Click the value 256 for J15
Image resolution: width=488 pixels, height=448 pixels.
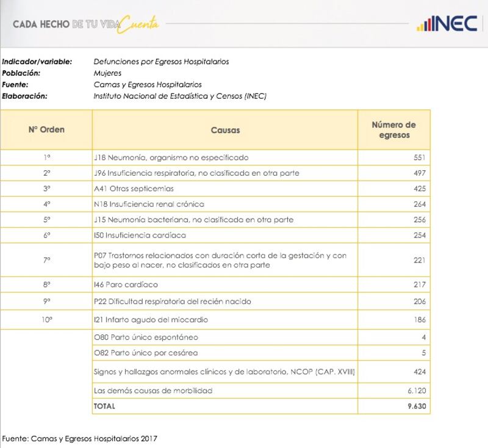pyautogui.click(x=419, y=220)
